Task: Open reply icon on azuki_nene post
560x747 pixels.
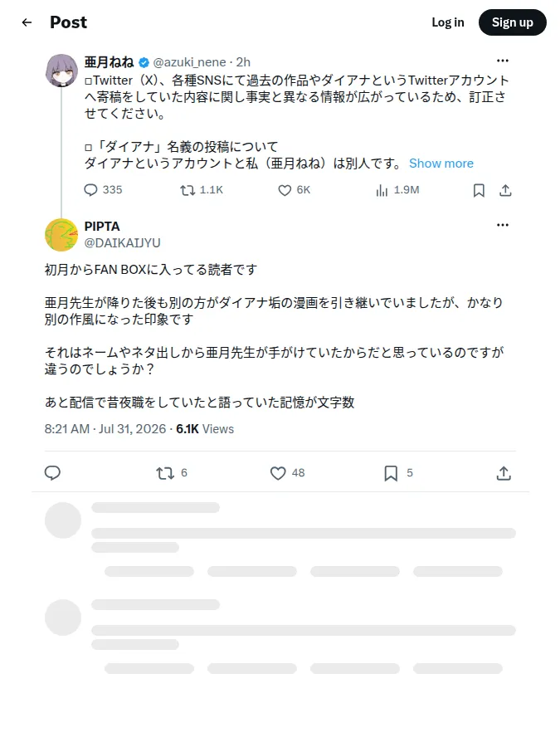Action: tap(90, 190)
